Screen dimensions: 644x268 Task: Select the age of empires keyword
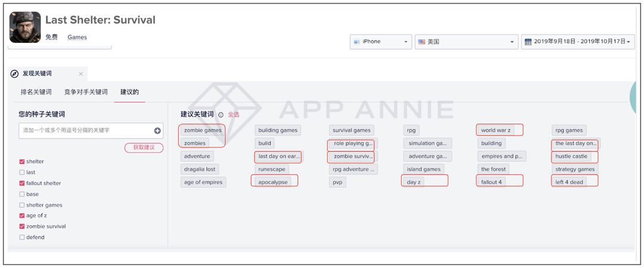203,183
